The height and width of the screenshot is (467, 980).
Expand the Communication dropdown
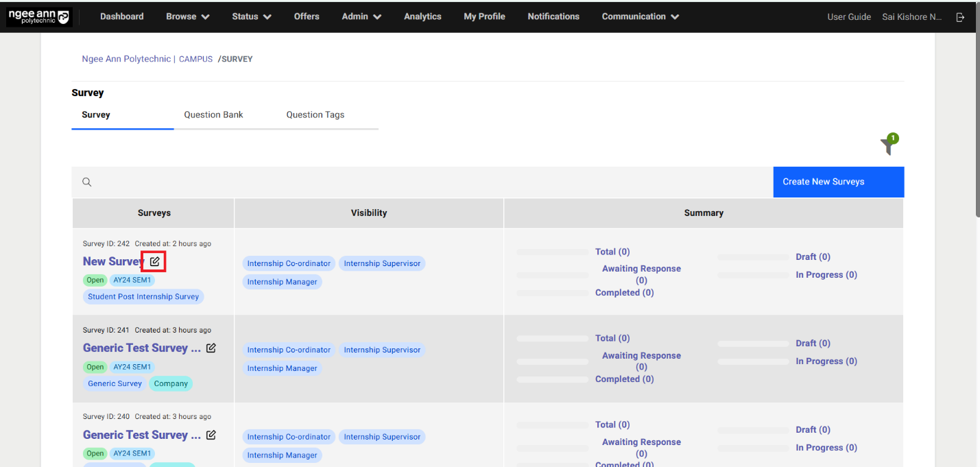click(x=639, y=16)
